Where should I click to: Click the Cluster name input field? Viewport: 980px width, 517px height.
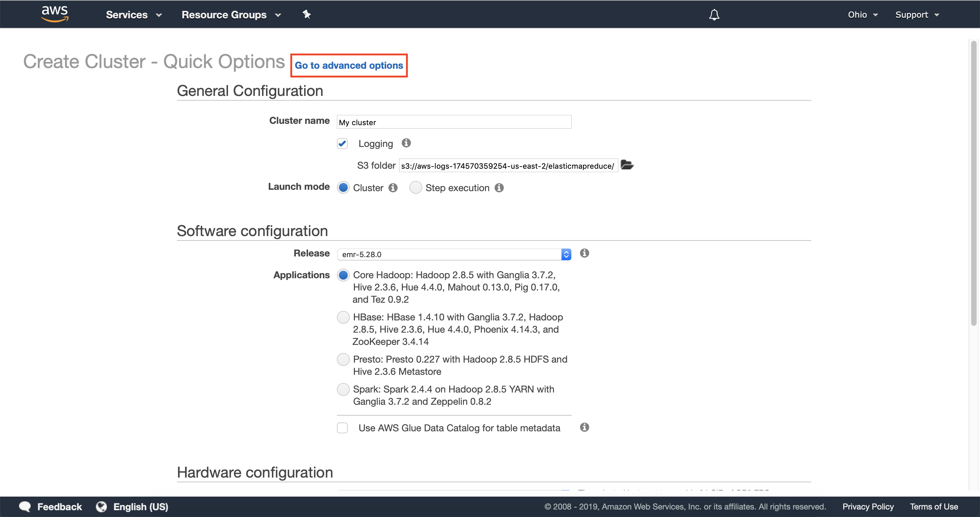click(454, 122)
